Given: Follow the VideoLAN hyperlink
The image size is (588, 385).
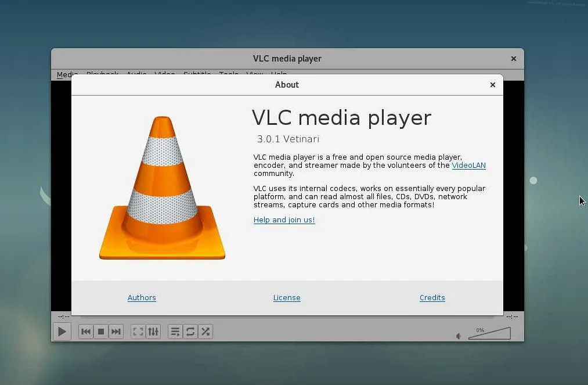Looking at the screenshot, I should 468,165.
